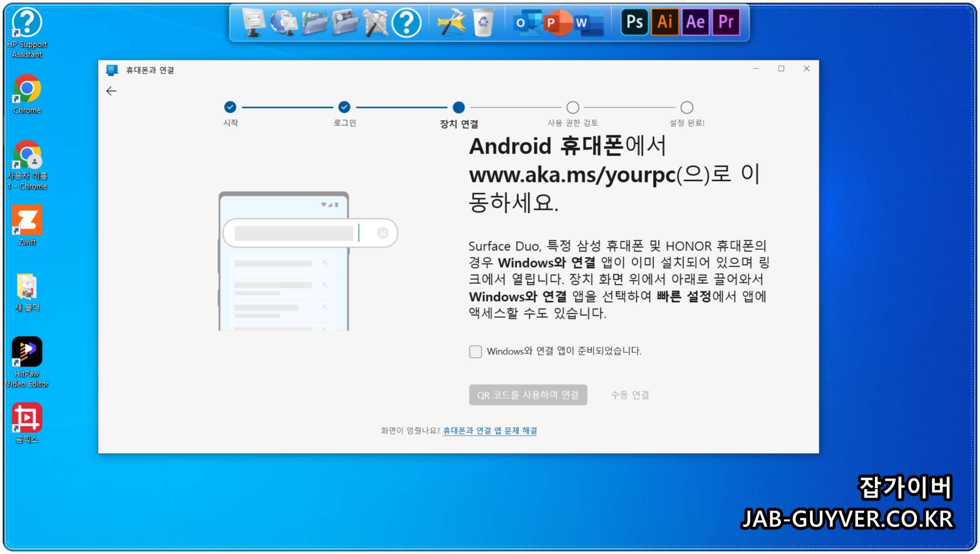The image size is (980, 554).
Task: Click the back arrow in Phone Link window
Action: tap(112, 91)
